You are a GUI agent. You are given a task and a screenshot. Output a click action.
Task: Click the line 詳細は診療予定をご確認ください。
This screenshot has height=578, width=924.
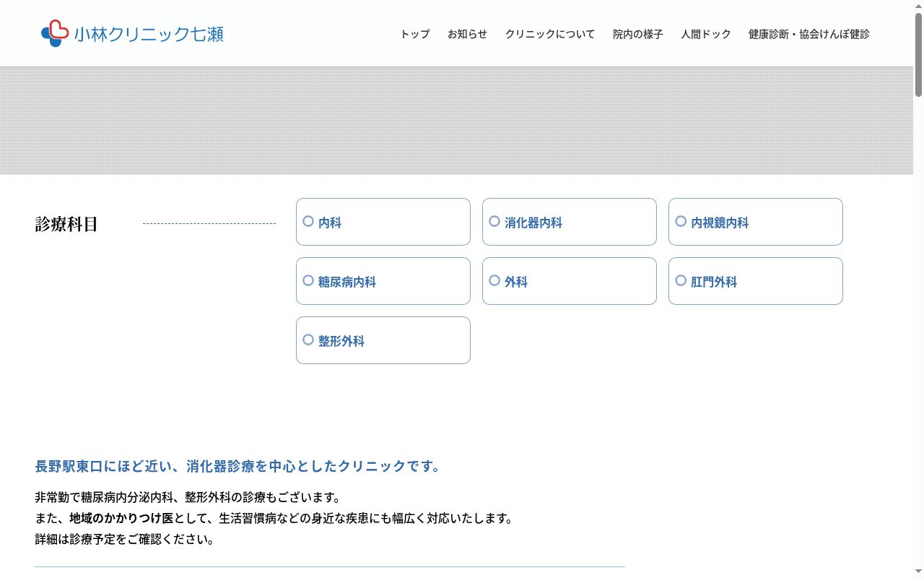124,540
